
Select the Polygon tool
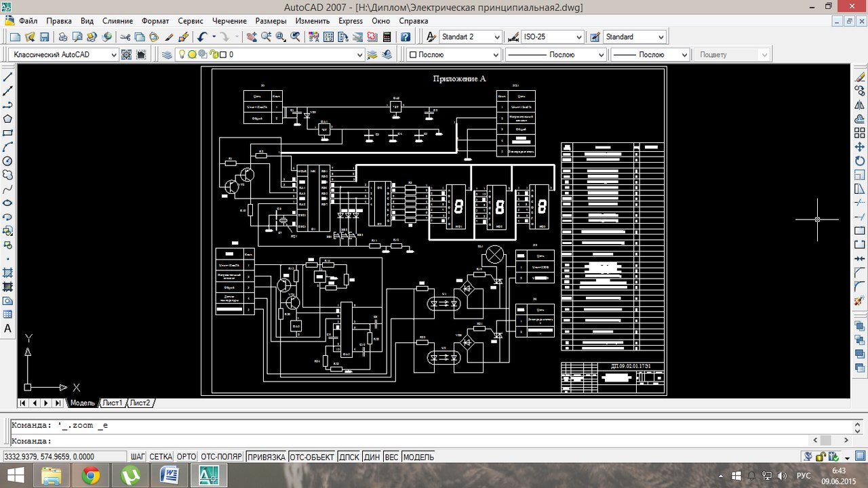(8, 119)
